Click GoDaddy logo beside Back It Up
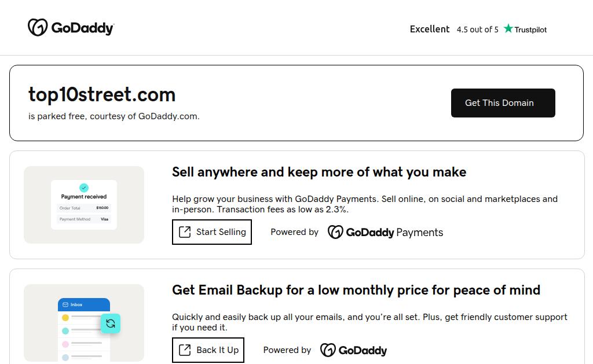The width and height of the screenshot is (593, 364). click(x=353, y=350)
